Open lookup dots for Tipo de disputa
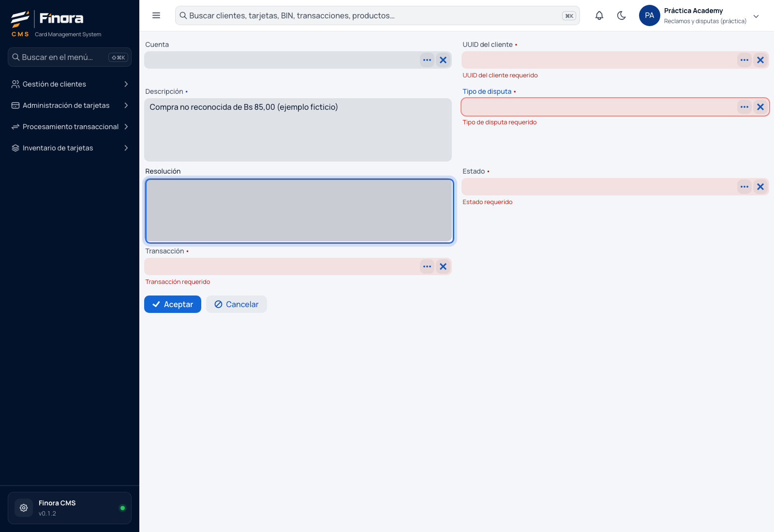 coord(744,107)
